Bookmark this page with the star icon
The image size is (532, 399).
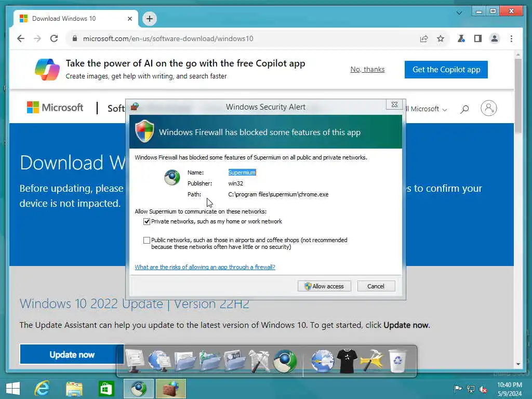pyautogui.click(x=441, y=38)
